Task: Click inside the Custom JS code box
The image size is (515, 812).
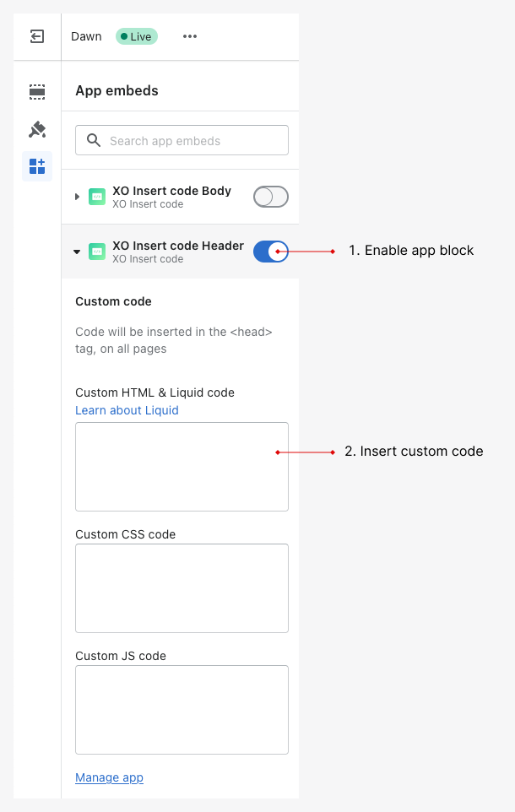Action: point(182,709)
